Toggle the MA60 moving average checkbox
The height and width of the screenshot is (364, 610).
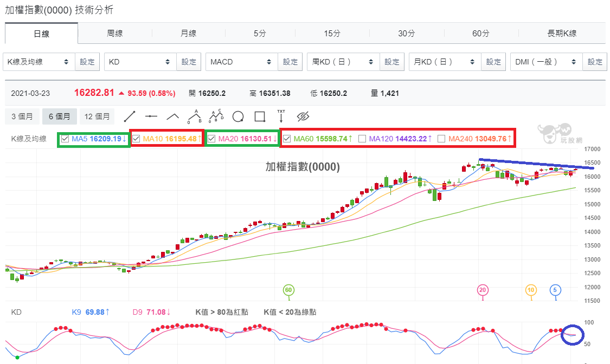(x=287, y=139)
